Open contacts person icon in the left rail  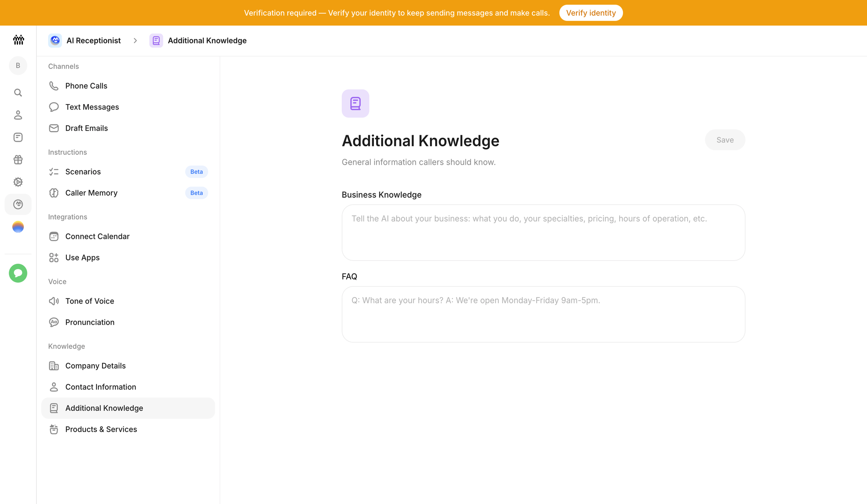point(18,115)
